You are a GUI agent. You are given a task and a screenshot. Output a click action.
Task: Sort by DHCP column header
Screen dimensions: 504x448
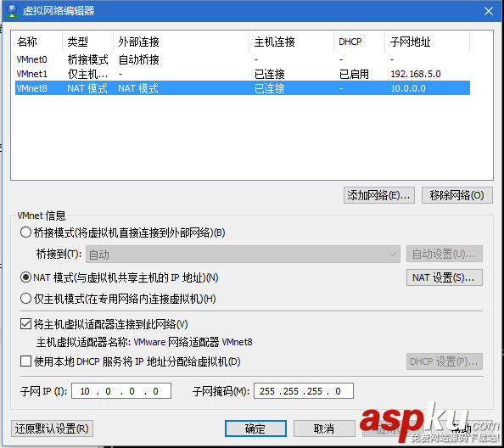coord(359,42)
